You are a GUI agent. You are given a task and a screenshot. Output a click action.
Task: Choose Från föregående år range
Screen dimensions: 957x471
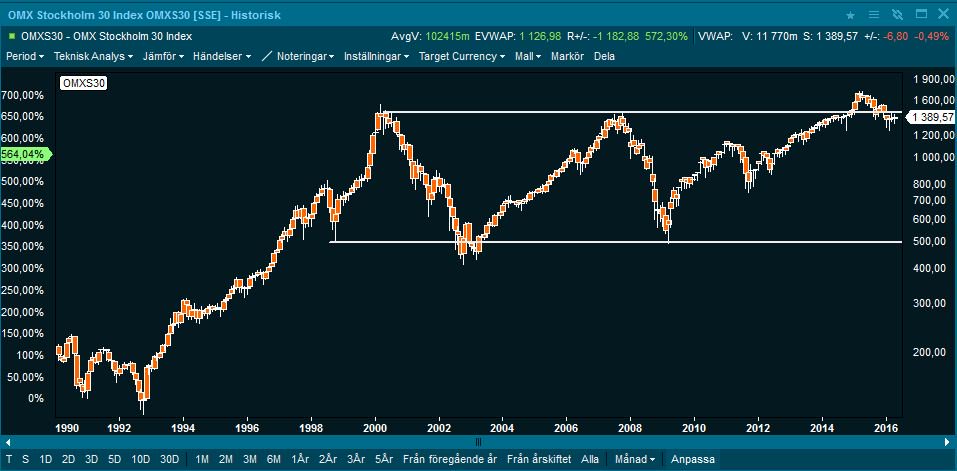450,459
